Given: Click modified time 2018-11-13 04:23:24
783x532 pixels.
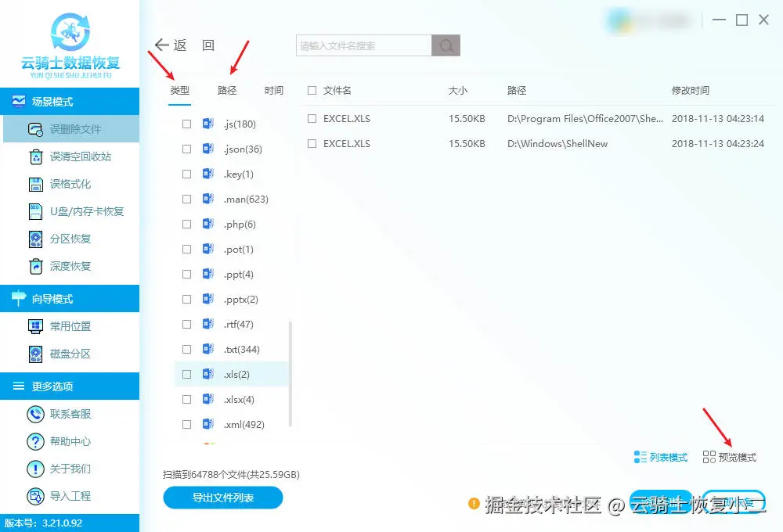Looking at the screenshot, I should (717, 144).
